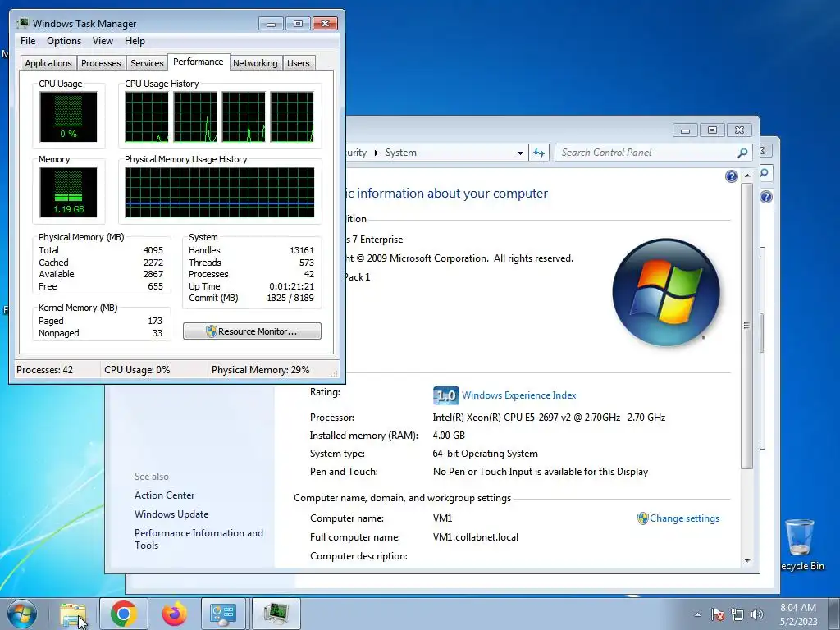Switch to the Users tab

point(299,63)
